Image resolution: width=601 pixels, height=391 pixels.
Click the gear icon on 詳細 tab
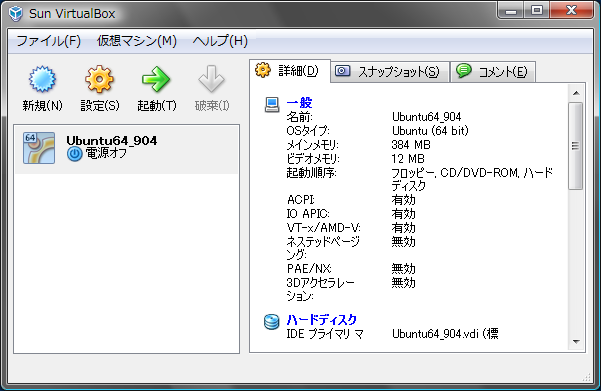click(x=263, y=70)
